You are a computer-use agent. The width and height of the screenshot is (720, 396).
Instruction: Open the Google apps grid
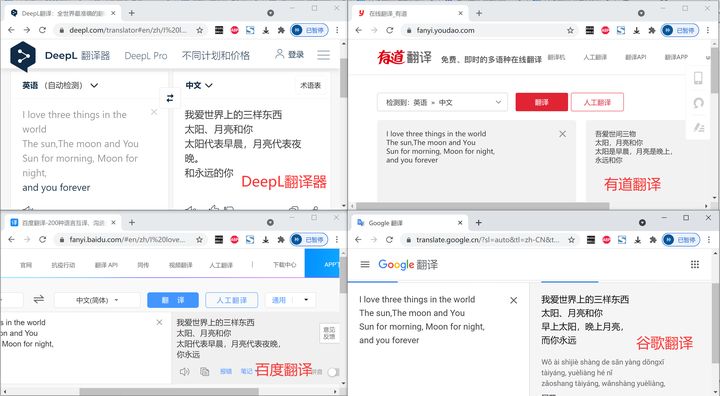(x=695, y=264)
